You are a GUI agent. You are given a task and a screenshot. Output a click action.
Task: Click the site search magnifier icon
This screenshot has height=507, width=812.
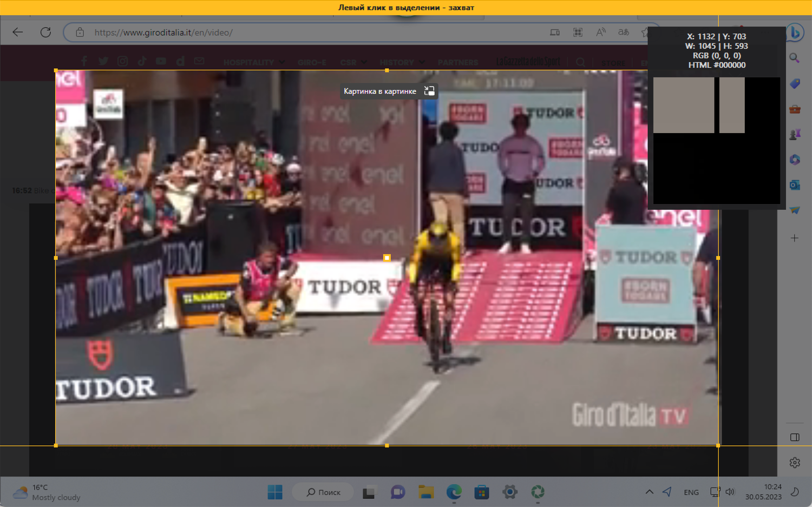(x=580, y=62)
